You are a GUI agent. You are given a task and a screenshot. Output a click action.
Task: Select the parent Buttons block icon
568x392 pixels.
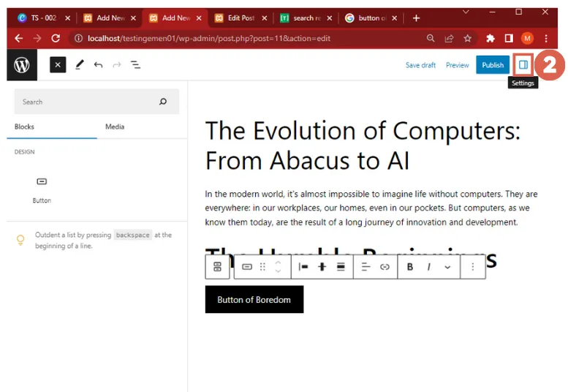click(217, 267)
